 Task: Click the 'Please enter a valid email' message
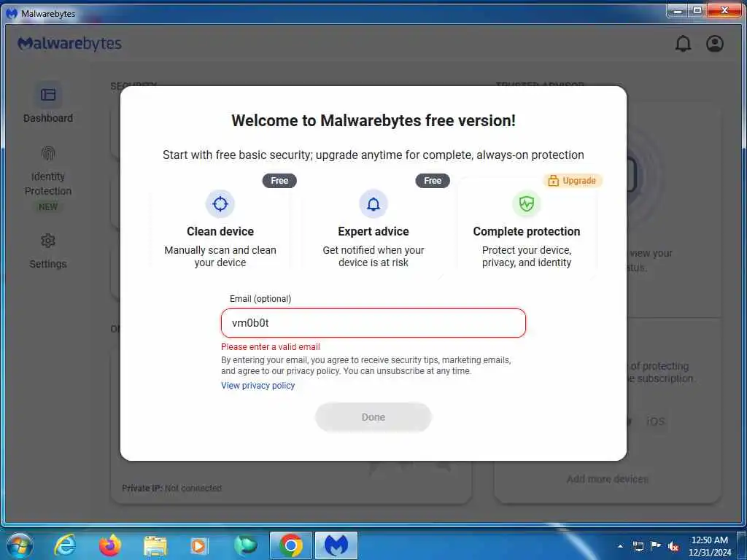[x=270, y=346]
